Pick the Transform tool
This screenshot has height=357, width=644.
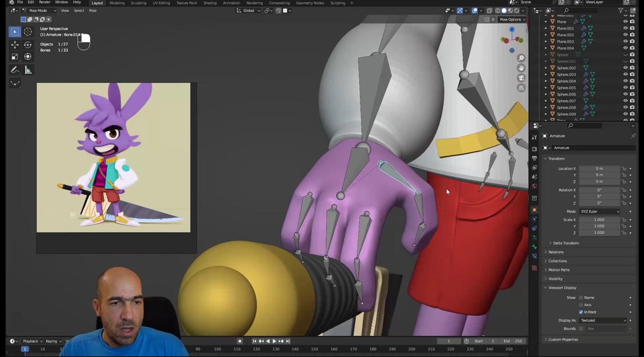[28, 57]
